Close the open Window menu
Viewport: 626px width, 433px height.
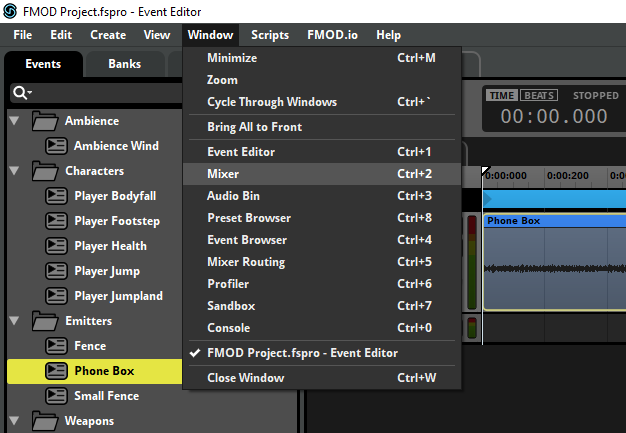click(210, 35)
